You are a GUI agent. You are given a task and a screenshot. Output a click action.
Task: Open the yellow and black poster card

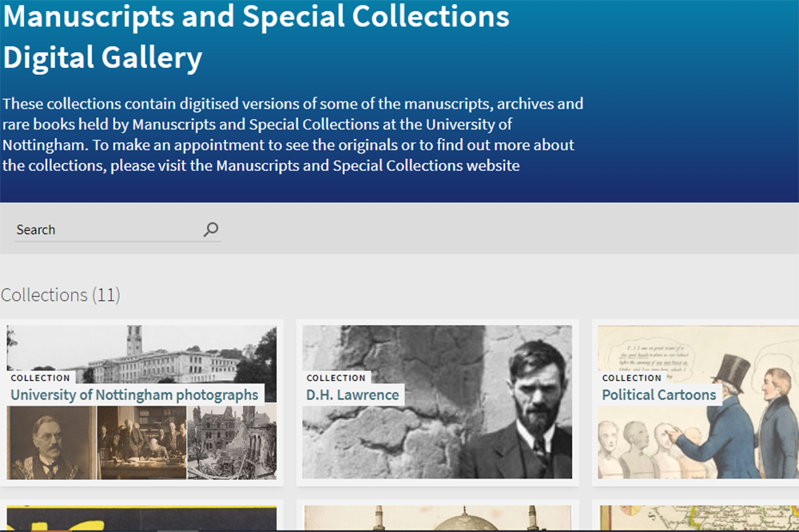tap(141, 518)
